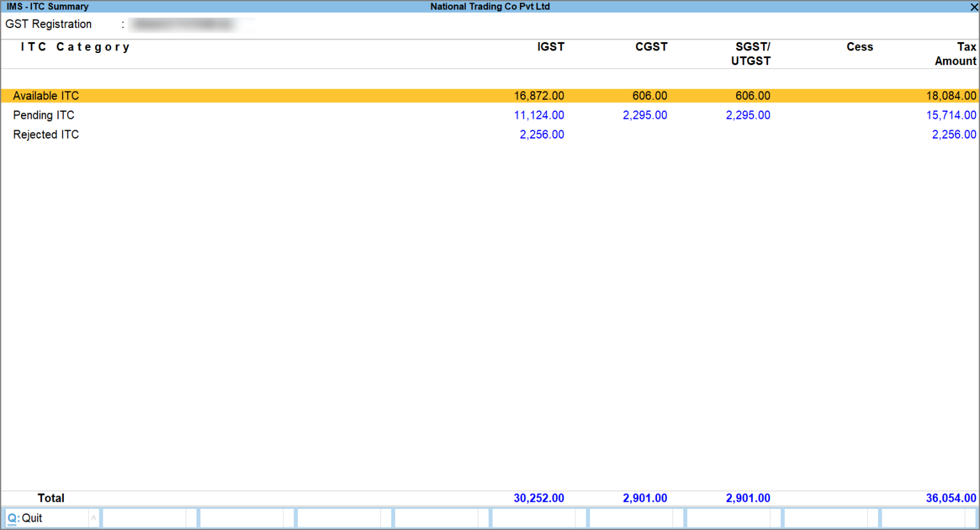Expand the caret beside the Quit button
The image size is (980, 530).
coord(94,518)
